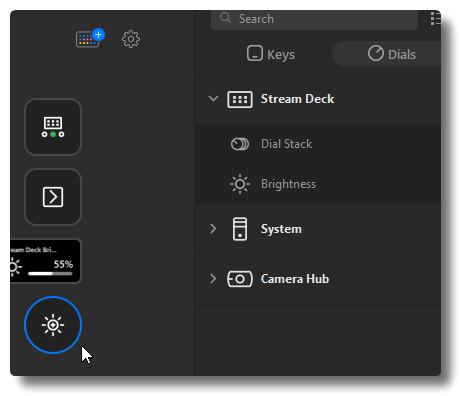Click the 55% value on brightness tile

63,264
